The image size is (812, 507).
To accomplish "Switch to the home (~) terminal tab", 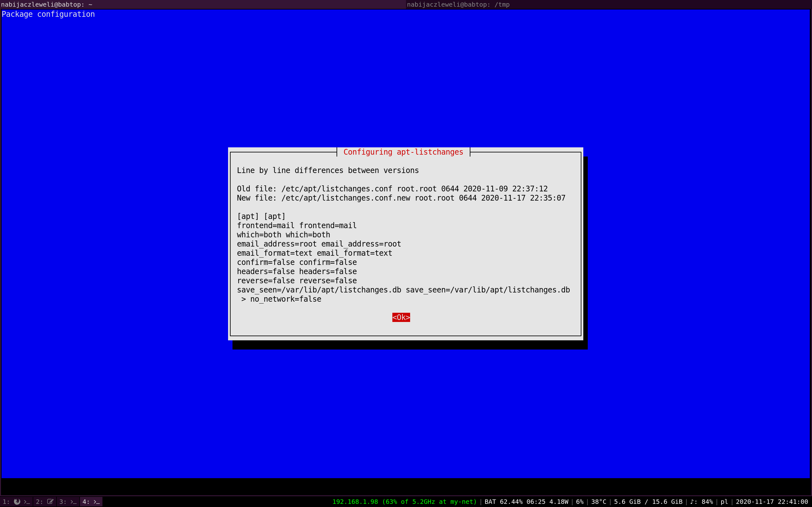I will (47, 4).
